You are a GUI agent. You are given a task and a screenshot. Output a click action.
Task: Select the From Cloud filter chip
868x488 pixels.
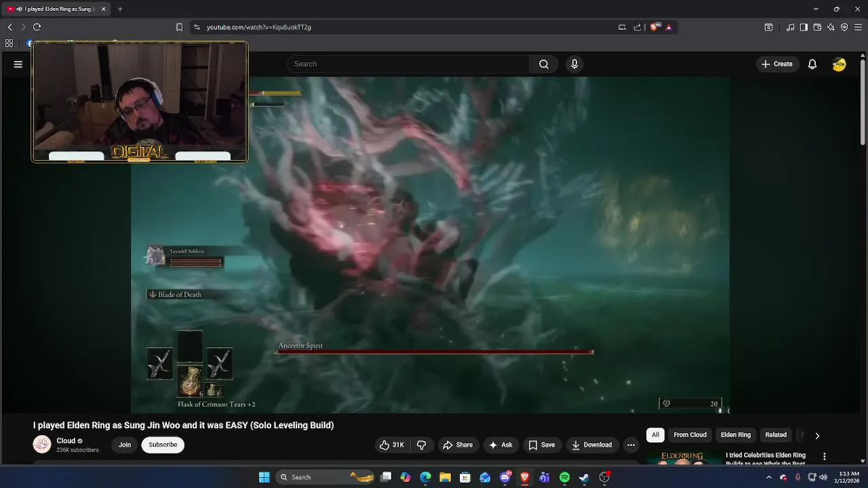point(690,435)
